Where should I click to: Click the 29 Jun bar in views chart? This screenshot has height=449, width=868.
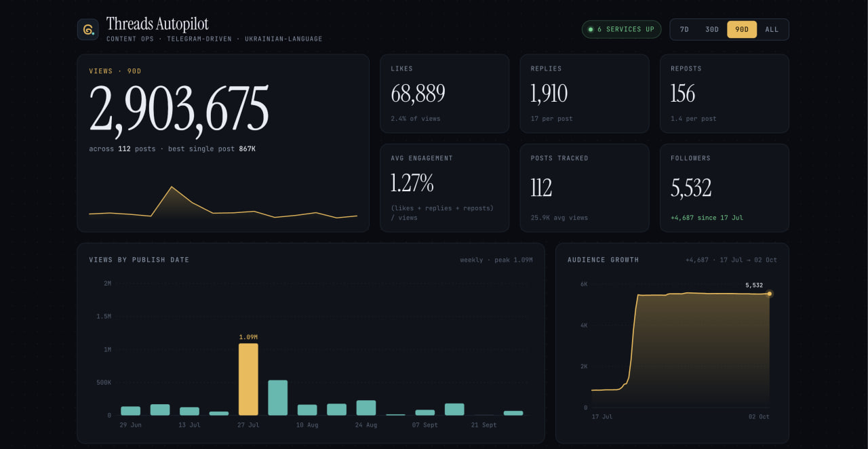(x=131, y=411)
